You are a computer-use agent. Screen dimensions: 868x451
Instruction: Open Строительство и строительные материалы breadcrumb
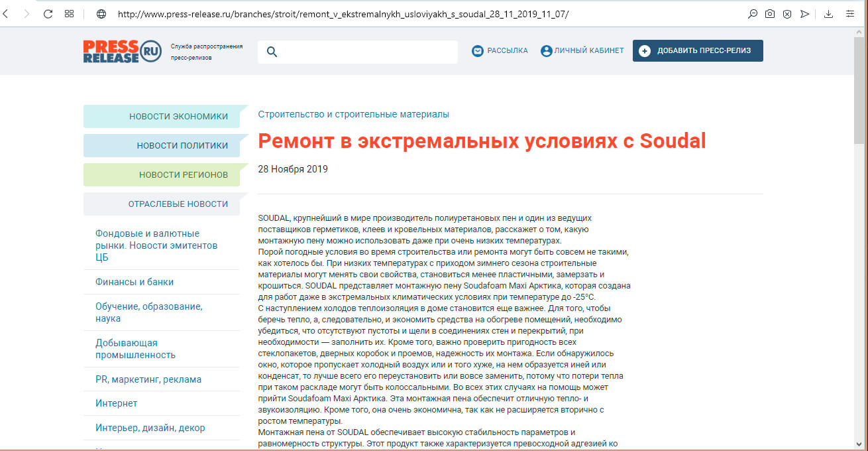click(353, 114)
